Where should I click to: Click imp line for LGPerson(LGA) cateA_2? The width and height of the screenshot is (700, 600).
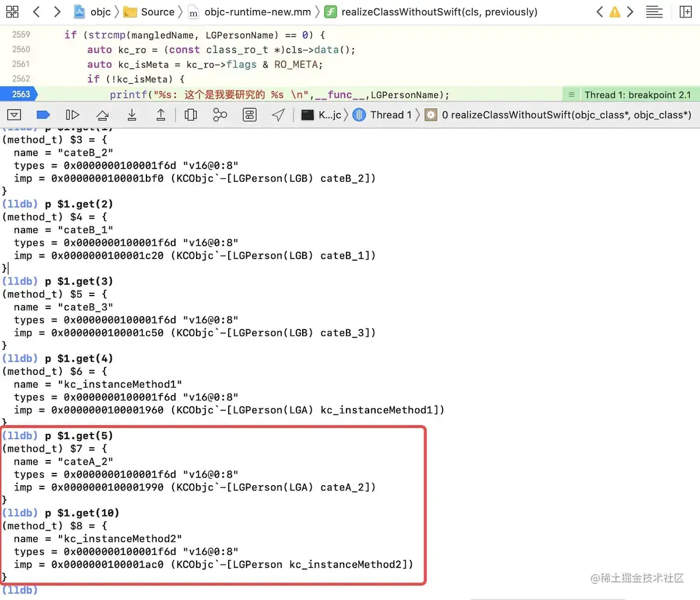pos(195,487)
